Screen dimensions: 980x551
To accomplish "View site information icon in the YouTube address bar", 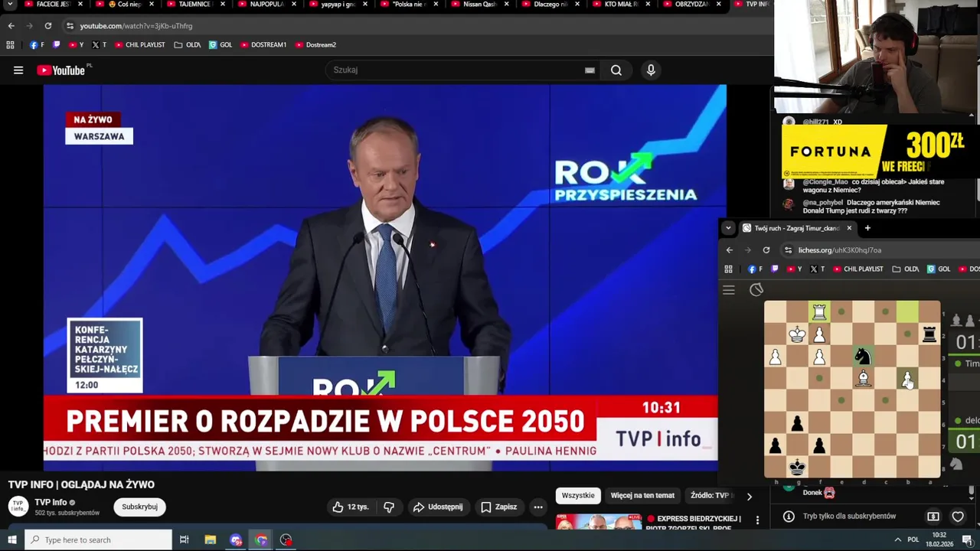I will pos(70,26).
